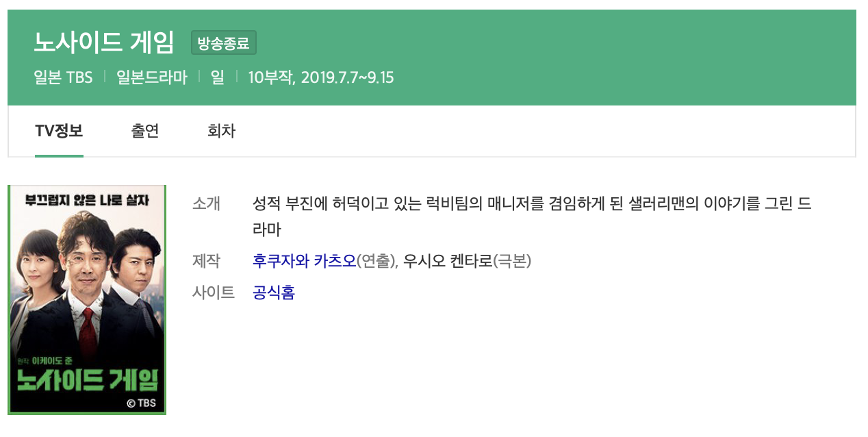
Task: Select 일본 TBS broadcaster text
Action: point(63,77)
